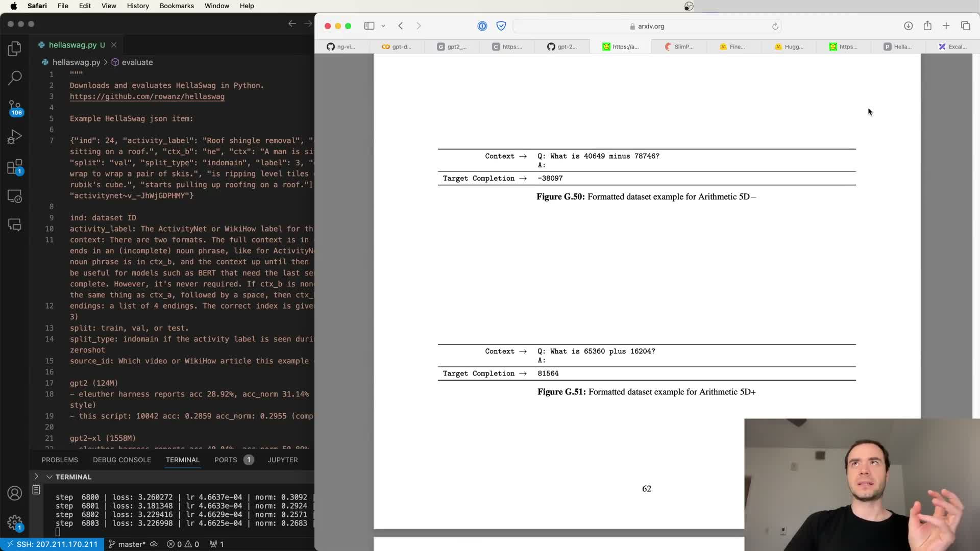980x551 pixels.
Task: Open the Search panel in VS Code
Action: tap(15, 78)
